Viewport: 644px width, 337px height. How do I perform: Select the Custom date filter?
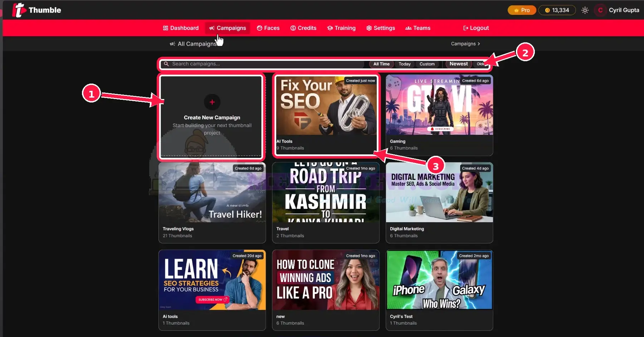click(x=427, y=64)
